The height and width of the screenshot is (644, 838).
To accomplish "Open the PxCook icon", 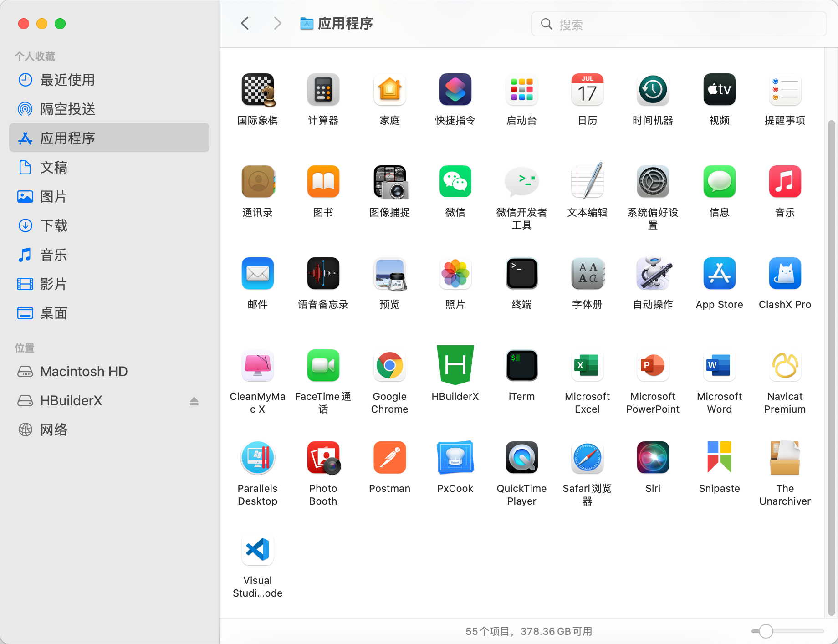I will click(455, 458).
